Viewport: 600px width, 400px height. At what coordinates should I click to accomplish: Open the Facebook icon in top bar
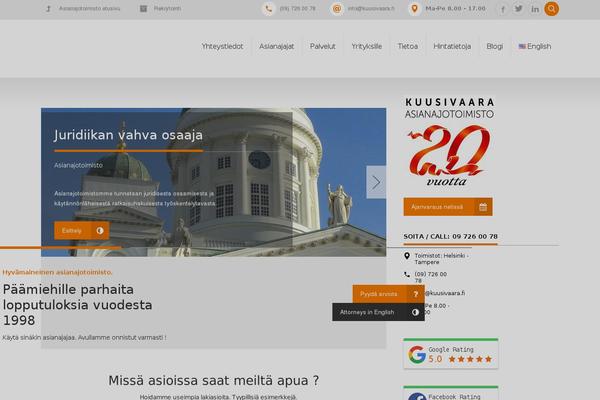503,9
